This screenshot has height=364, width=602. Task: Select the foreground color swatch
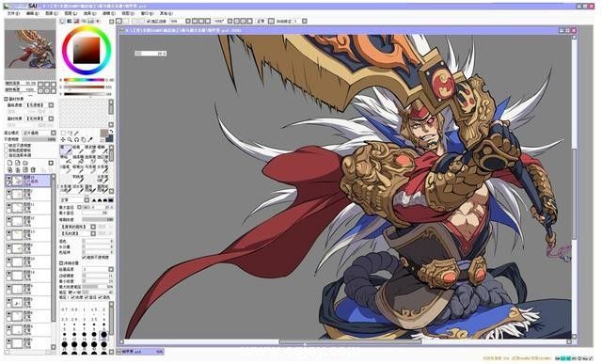coord(103,134)
